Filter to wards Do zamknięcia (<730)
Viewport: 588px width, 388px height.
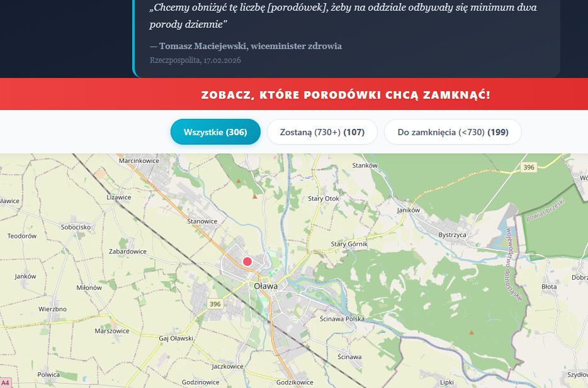(x=453, y=132)
